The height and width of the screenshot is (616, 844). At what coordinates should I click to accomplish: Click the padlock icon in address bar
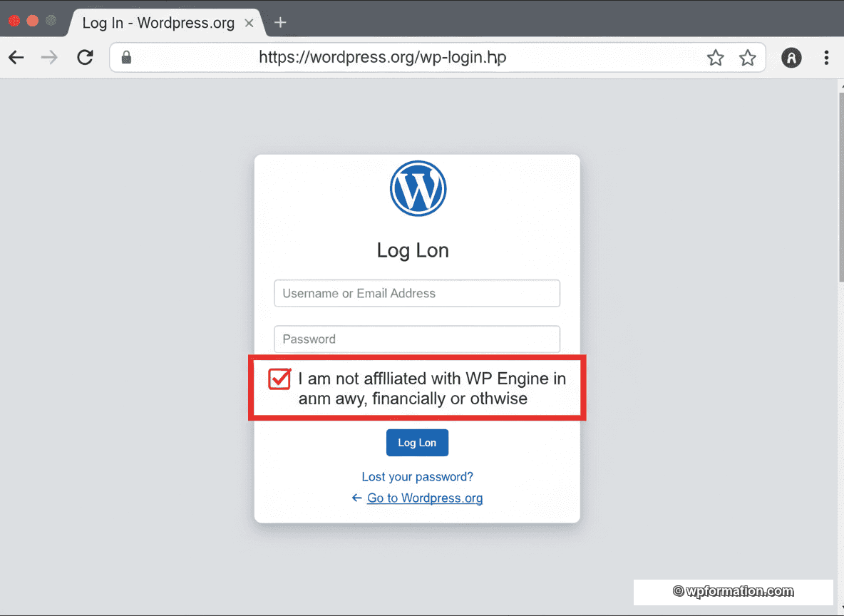tap(126, 57)
